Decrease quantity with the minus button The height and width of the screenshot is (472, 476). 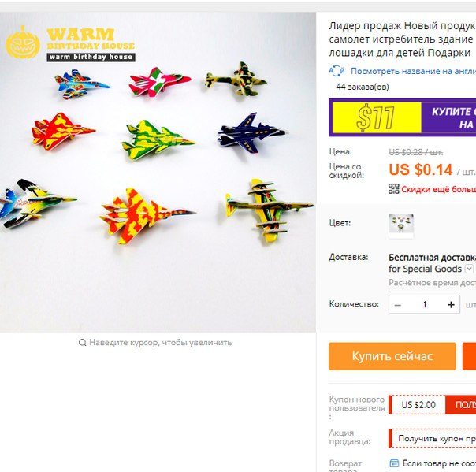pos(398,305)
